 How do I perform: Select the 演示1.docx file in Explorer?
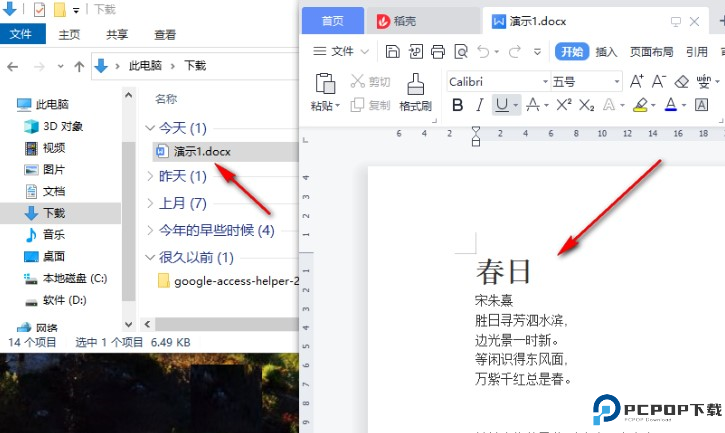coord(225,151)
